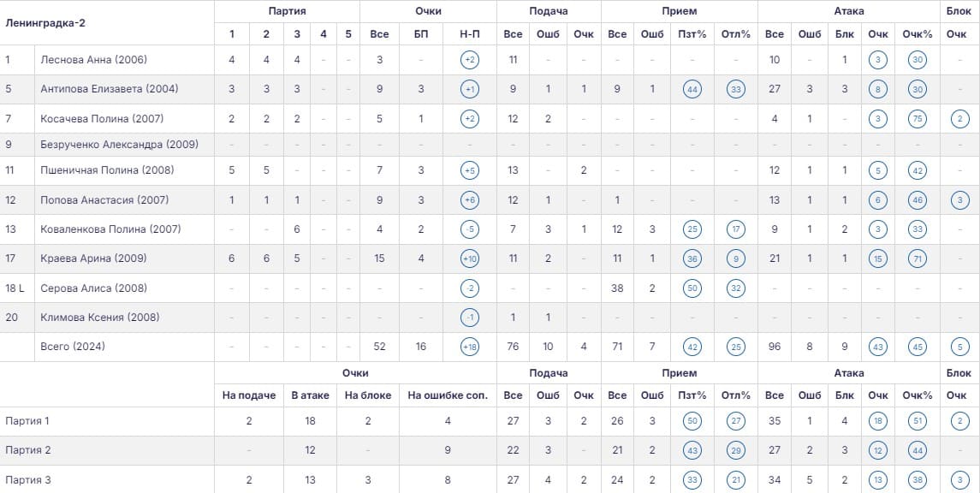980x493 pixels.
Task: Click the Прием column group header in the top table
Action: 679,11
